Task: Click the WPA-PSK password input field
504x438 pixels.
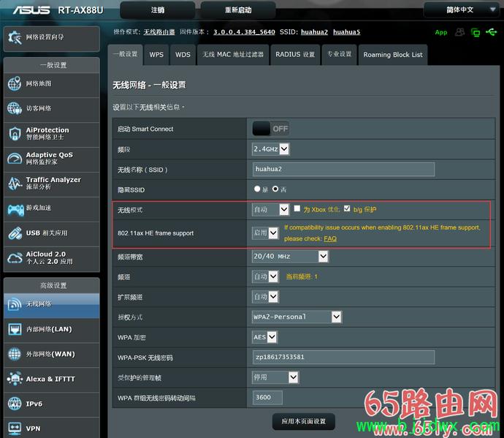Action: (343, 358)
